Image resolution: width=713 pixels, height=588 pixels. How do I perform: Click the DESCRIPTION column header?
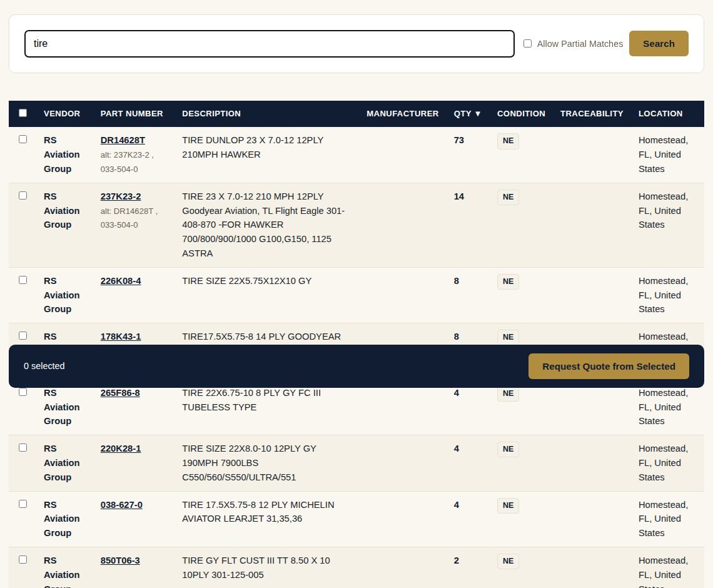point(211,114)
